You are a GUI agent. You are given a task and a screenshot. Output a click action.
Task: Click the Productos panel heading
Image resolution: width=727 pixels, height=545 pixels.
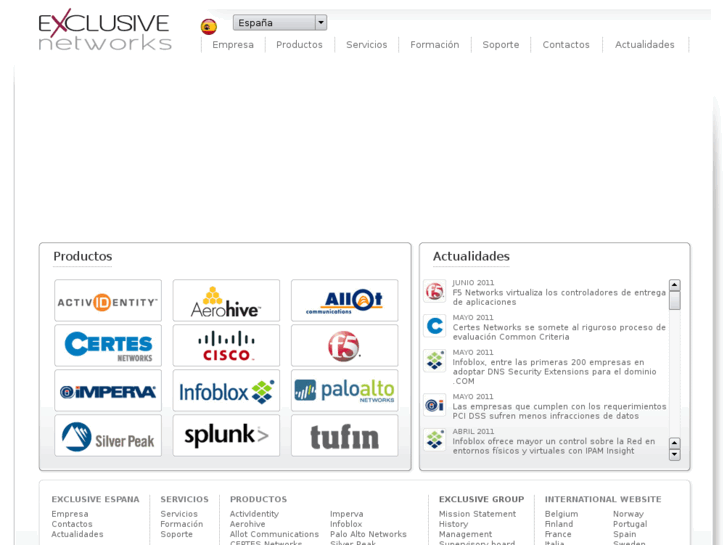[x=83, y=256]
